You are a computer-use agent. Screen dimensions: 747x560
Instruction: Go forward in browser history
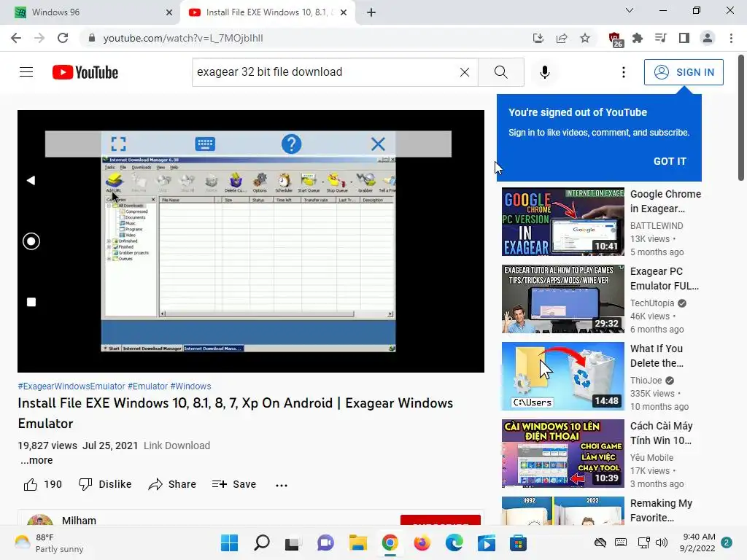click(x=39, y=38)
